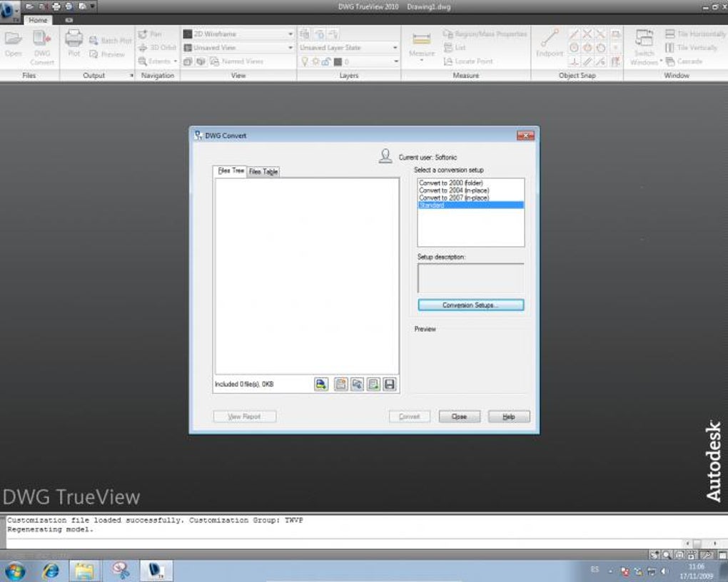Click the Conversion Setups button
This screenshot has height=582, width=728.
pos(471,305)
